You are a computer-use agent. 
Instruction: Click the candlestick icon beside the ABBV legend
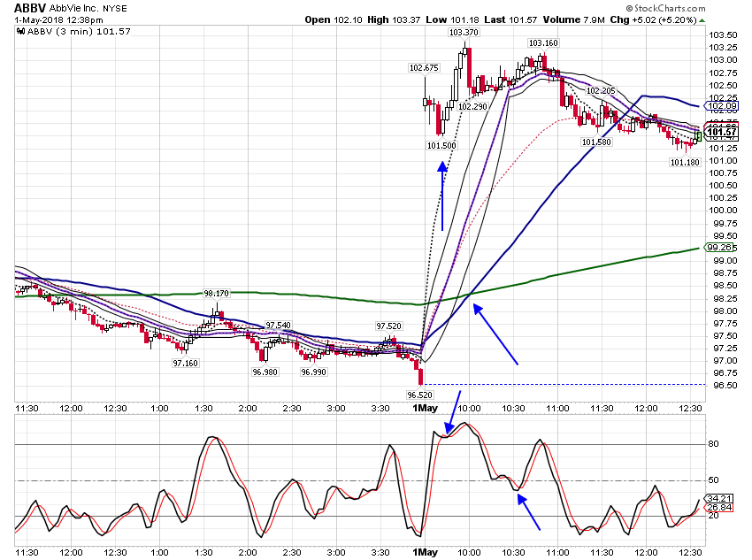pos(20,32)
